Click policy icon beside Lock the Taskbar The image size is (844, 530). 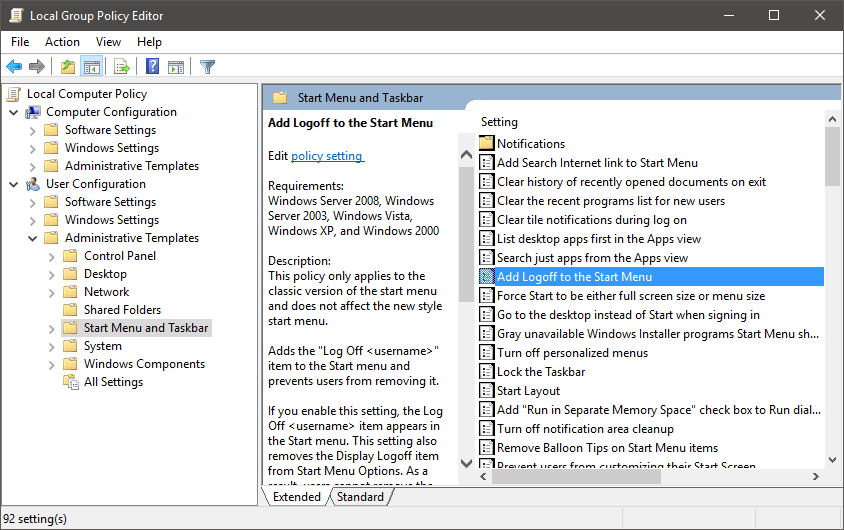[x=487, y=372]
